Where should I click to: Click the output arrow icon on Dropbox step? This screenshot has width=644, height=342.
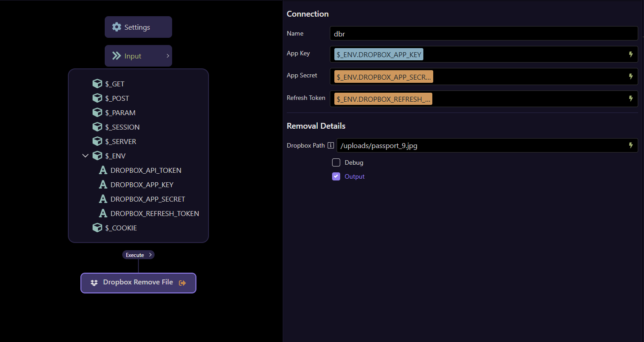(182, 283)
